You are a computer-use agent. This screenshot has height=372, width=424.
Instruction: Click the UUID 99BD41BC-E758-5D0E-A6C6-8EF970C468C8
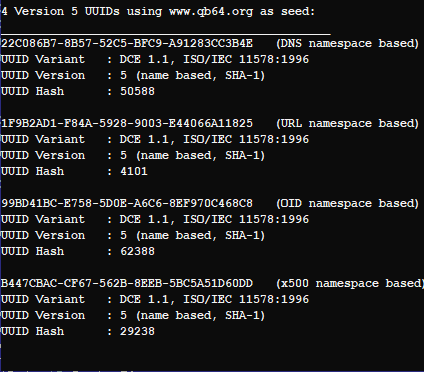(x=127, y=204)
